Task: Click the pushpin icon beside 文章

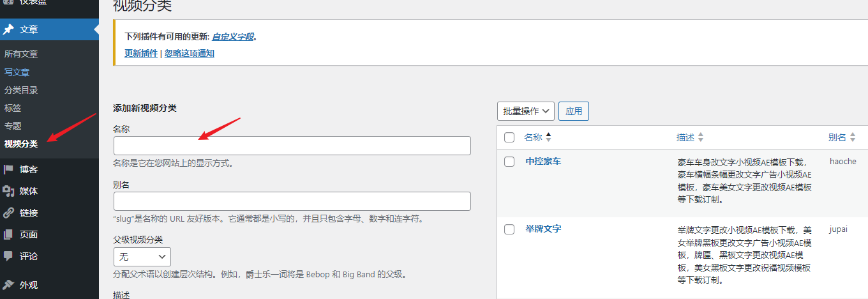Action: [x=8, y=29]
